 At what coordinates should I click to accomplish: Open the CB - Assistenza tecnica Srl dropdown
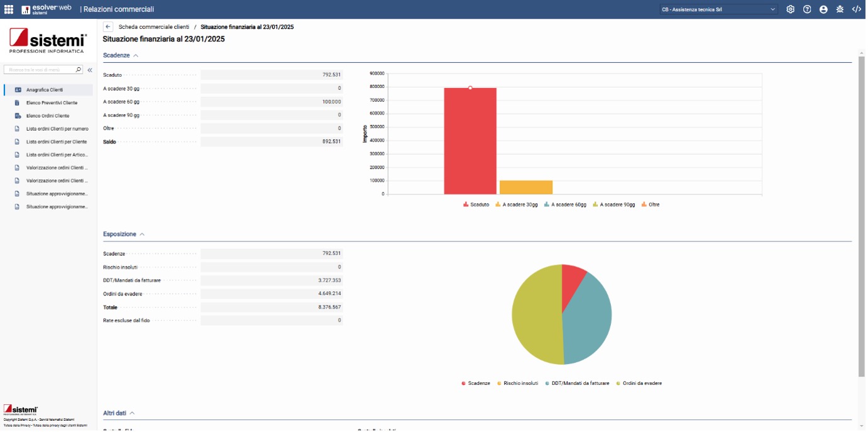(x=718, y=9)
